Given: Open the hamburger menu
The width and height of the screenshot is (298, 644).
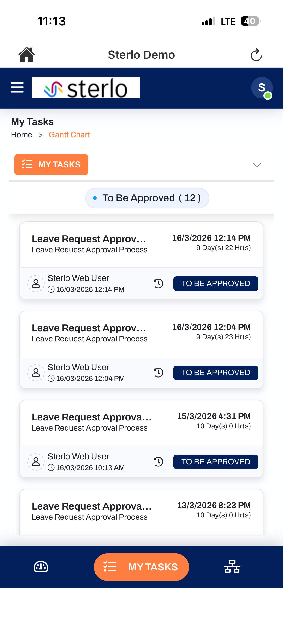Looking at the screenshot, I should click(17, 87).
